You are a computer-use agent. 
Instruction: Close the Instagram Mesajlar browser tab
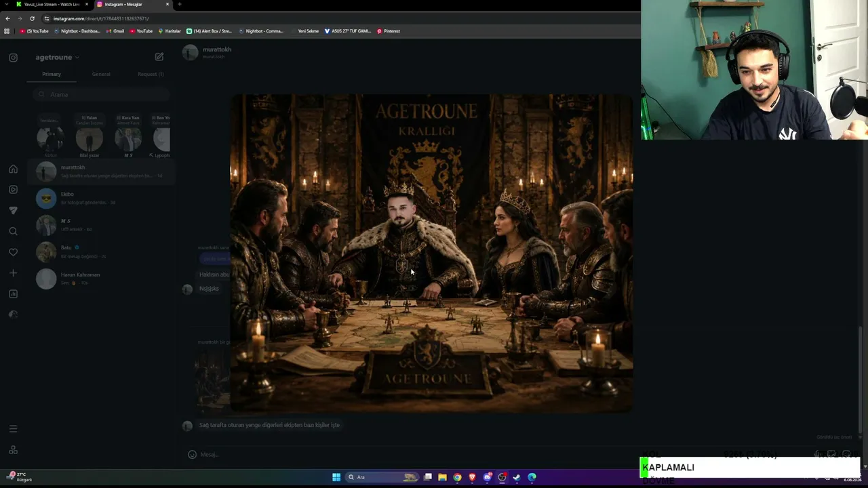[x=167, y=4]
